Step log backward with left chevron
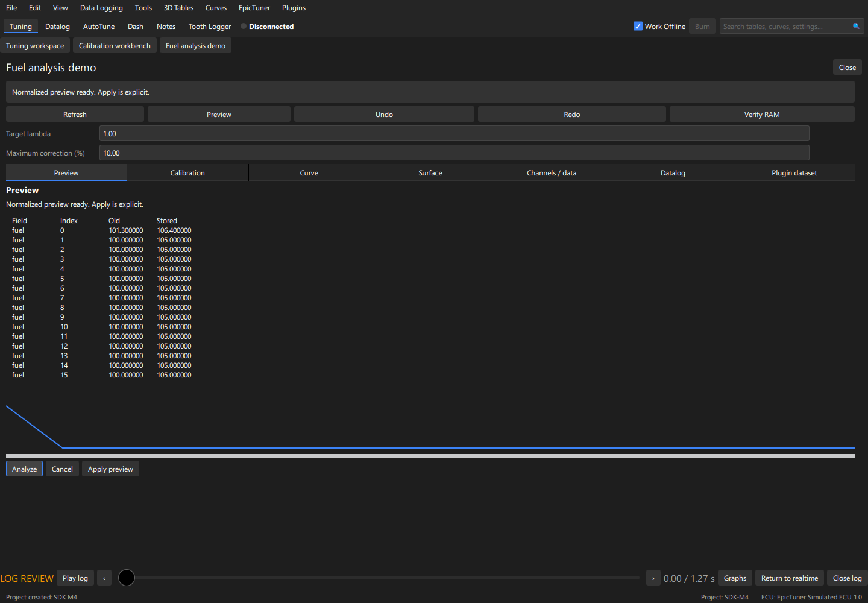This screenshot has height=603, width=868. (x=104, y=578)
